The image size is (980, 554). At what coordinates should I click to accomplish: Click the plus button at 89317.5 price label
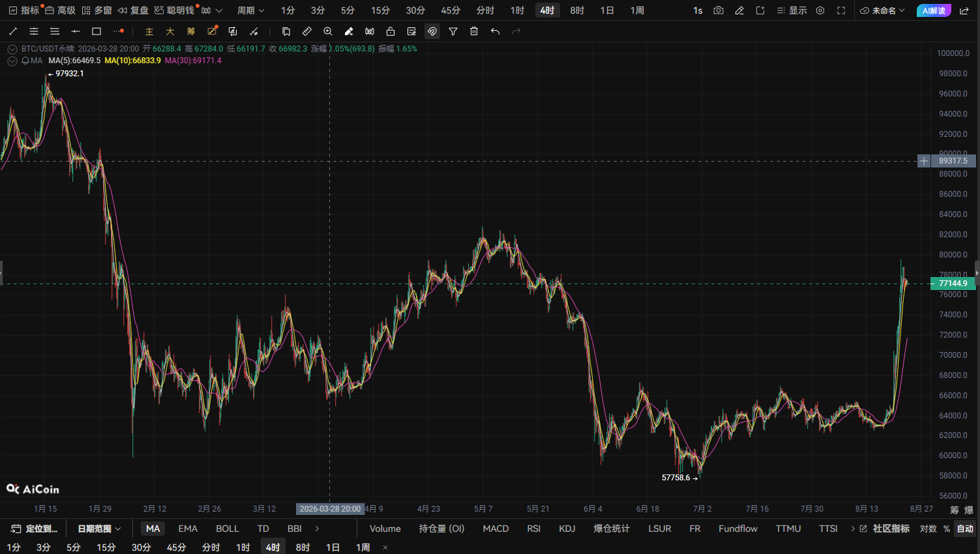coord(924,161)
